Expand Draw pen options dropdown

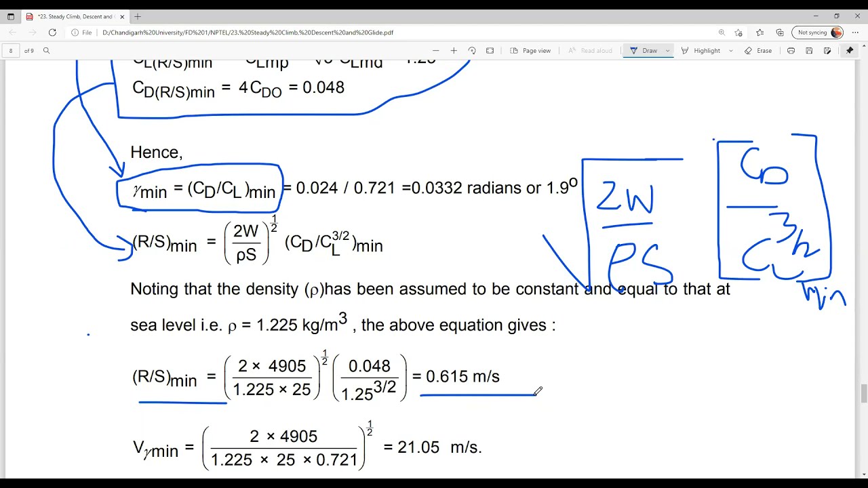pos(667,51)
